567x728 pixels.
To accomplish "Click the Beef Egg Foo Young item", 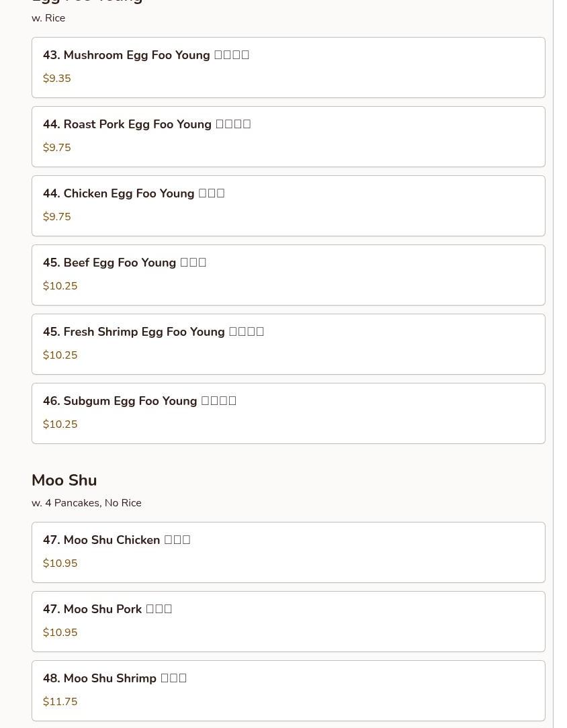I will [288, 275].
